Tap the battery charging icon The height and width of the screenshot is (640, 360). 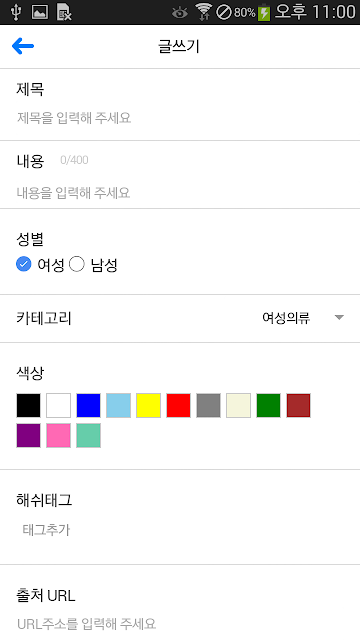(x=264, y=12)
